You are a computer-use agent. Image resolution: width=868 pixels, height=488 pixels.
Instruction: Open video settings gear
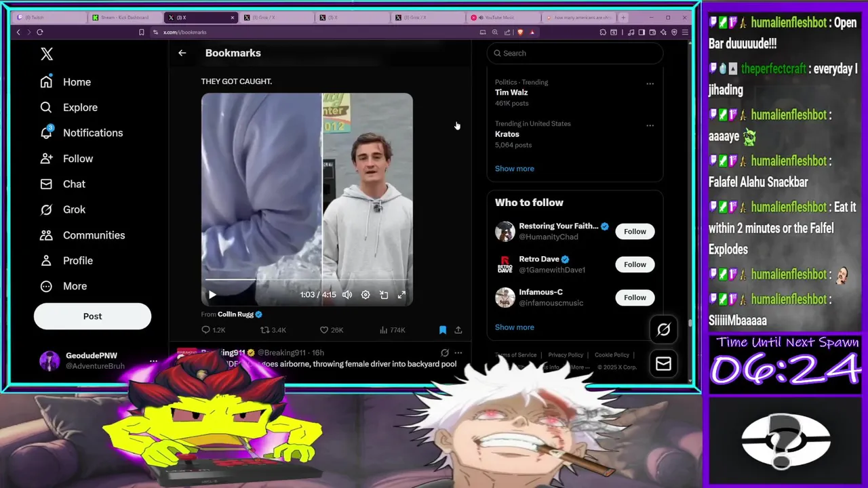(x=366, y=295)
